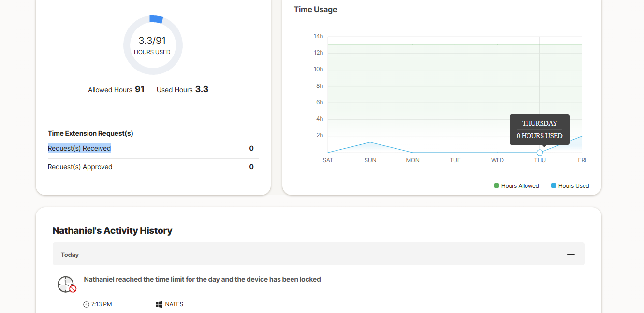Click the Time Usage chart heading
Image resolution: width=644 pixels, height=313 pixels.
315,9
